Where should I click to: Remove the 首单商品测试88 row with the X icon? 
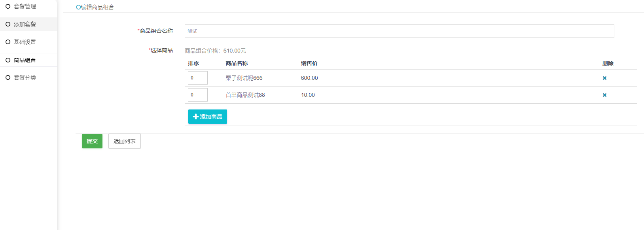tap(604, 95)
